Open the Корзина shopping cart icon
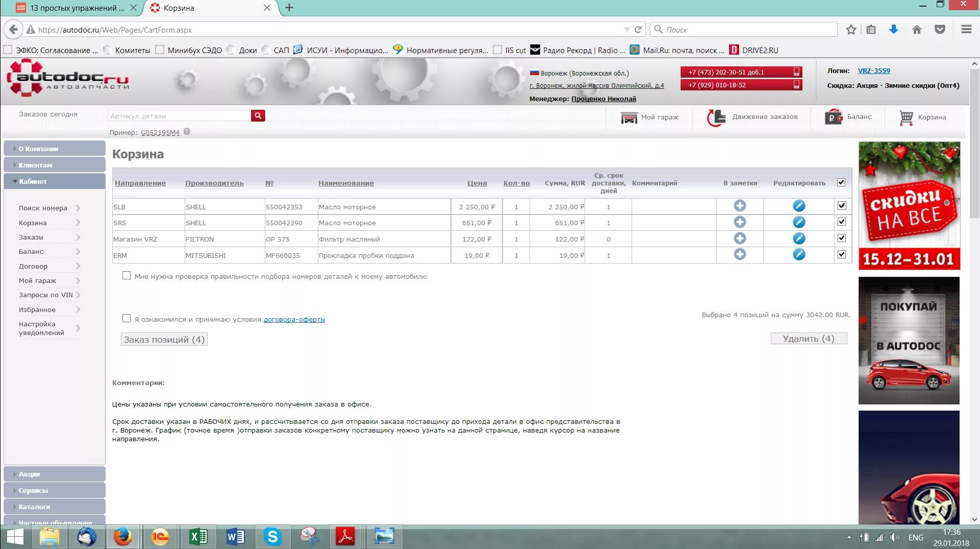 tap(906, 117)
